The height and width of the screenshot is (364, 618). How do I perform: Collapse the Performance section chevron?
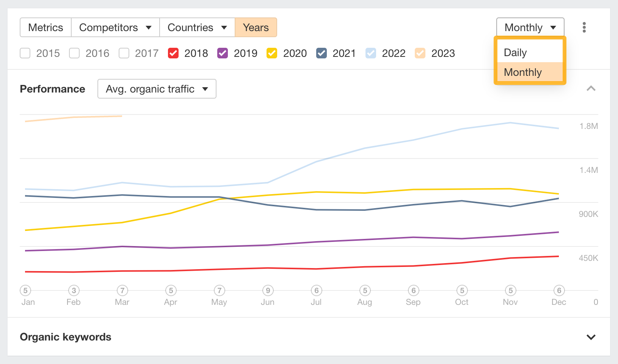pos(591,89)
